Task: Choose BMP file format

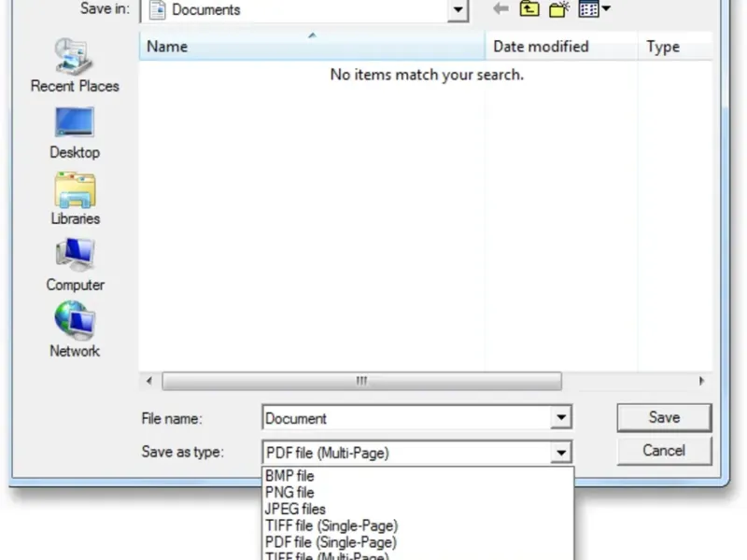Action: click(x=417, y=476)
